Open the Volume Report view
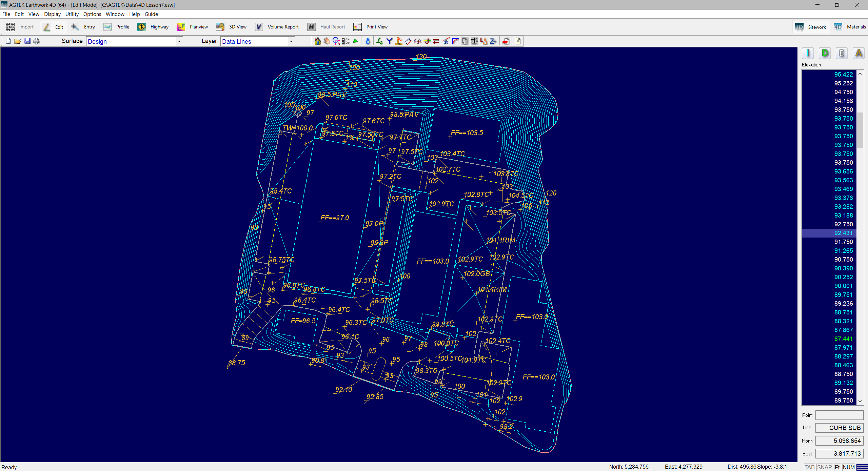The width and height of the screenshot is (868, 471). pos(277,27)
